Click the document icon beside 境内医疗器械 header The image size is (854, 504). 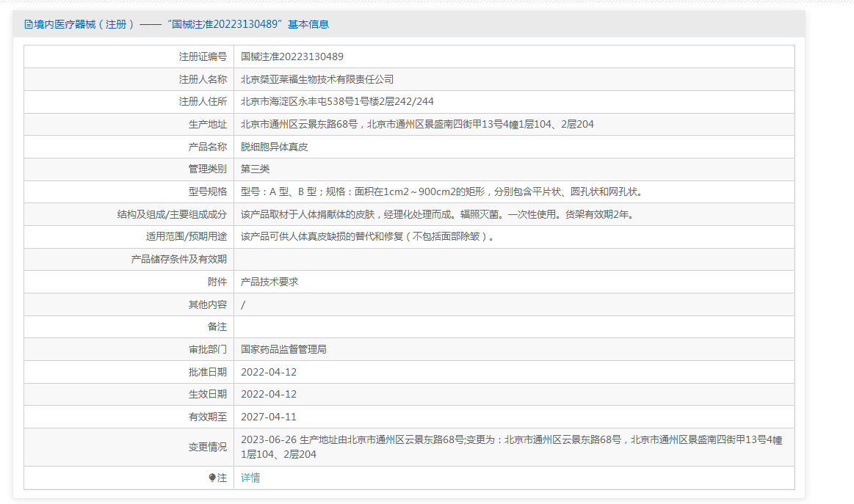29,24
